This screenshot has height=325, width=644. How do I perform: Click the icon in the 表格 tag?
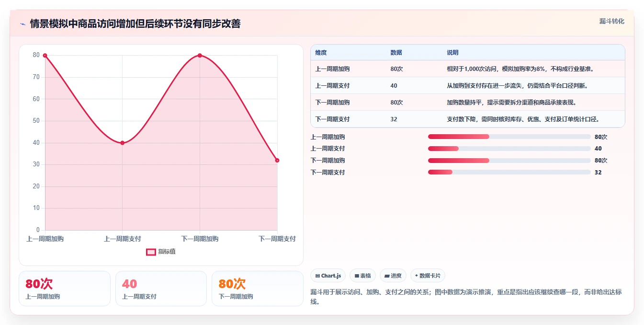click(x=357, y=276)
